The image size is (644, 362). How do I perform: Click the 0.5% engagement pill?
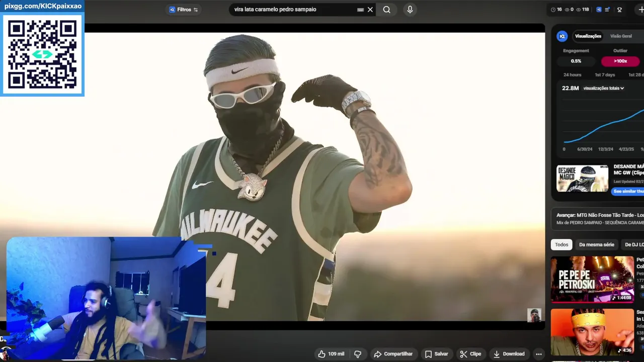point(576,61)
